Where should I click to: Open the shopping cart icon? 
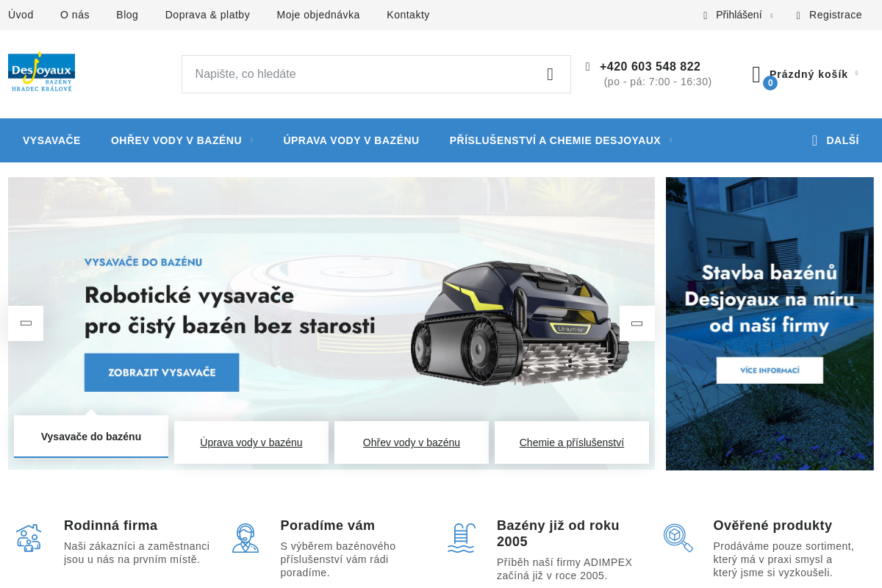pos(756,74)
